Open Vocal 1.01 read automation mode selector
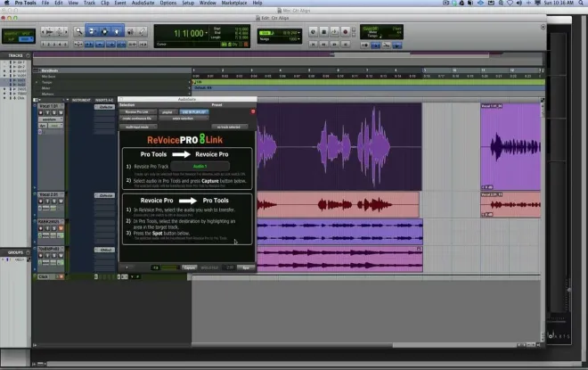The width and height of the screenshot is (588, 370). click(54, 126)
